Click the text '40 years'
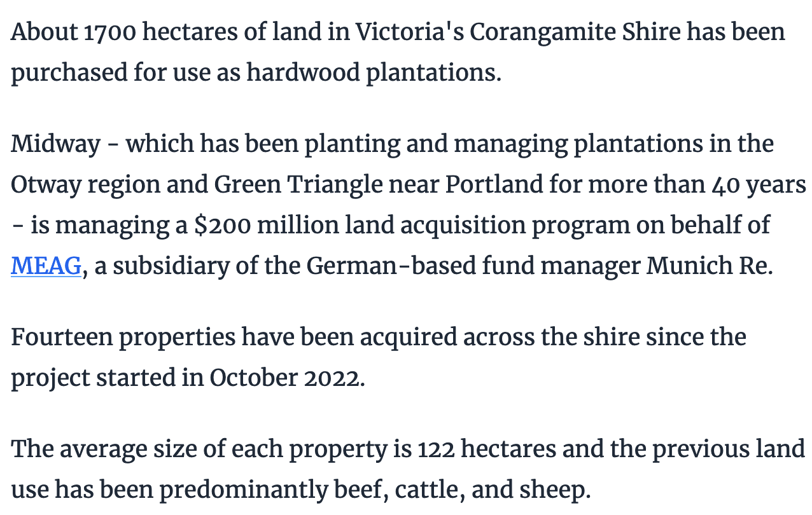The width and height of the screenshot is (812, 515). [x=759, y=185]
